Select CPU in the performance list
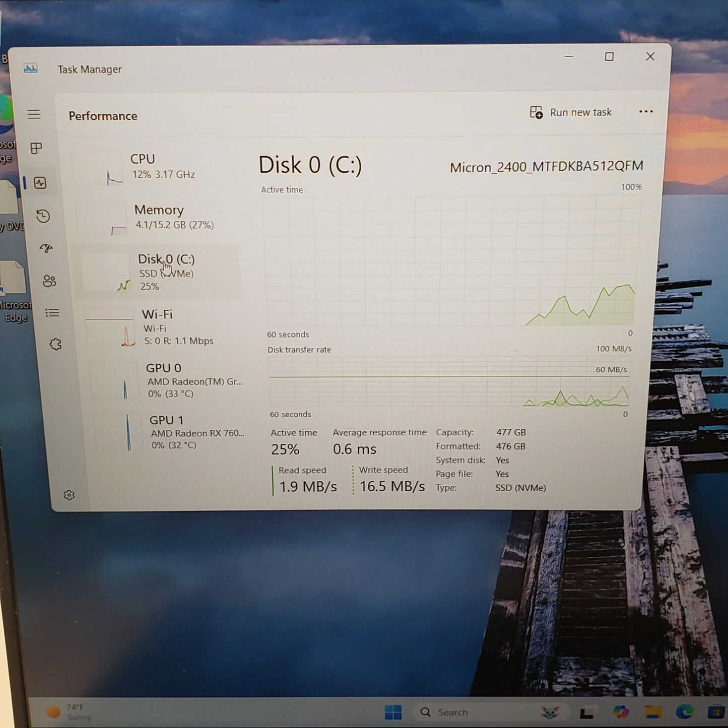Viewport: 728px width, 728px height. 151,167
